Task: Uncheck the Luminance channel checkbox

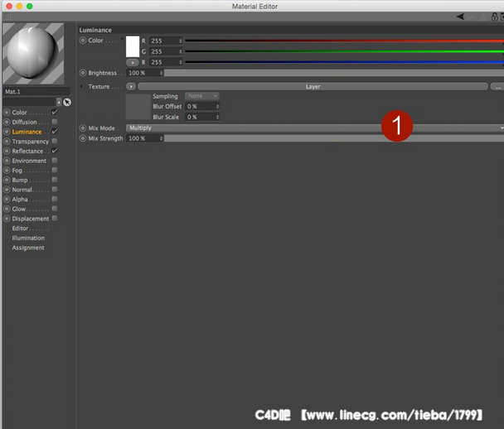Action: coord(55,132)
